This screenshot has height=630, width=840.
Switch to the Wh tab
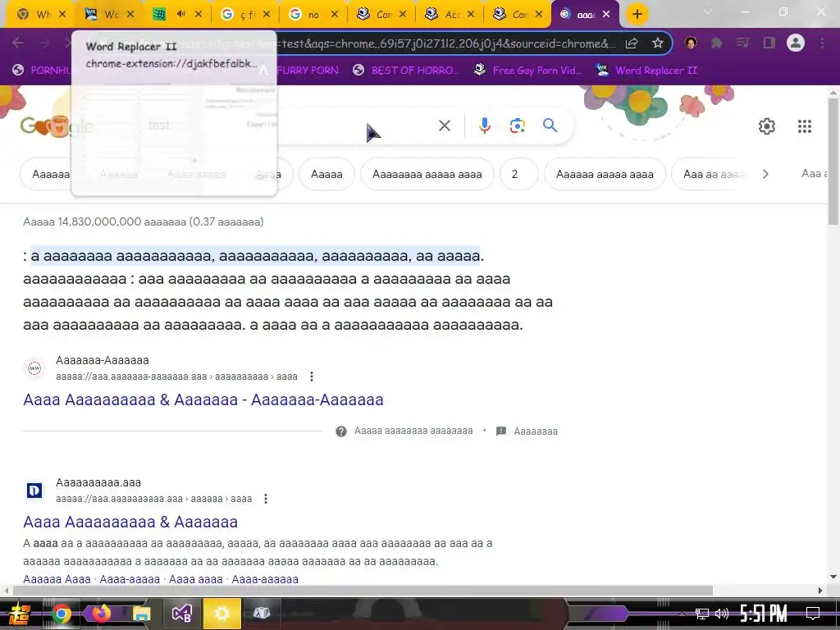40,15
